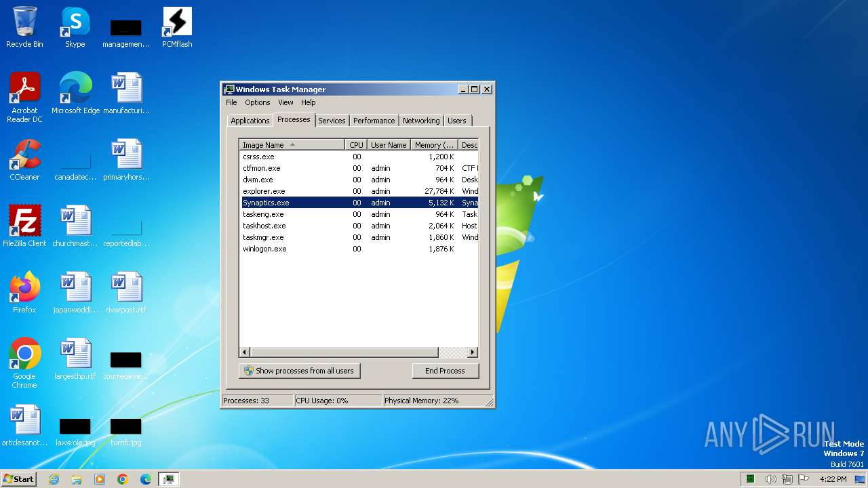Click horizontal scrollbar left arrow
This screenshot has height=488, width=868.
(x=245, y=352)
